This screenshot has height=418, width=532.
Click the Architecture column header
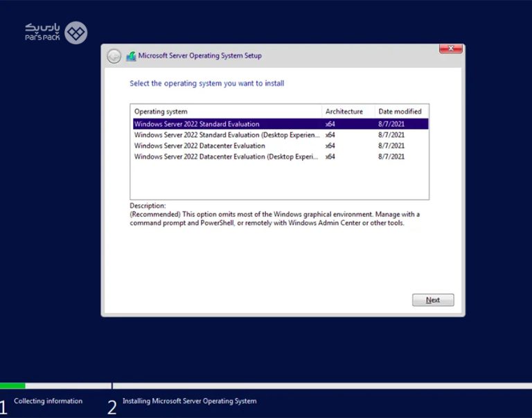pyautogui.click(x=348, y=112)
